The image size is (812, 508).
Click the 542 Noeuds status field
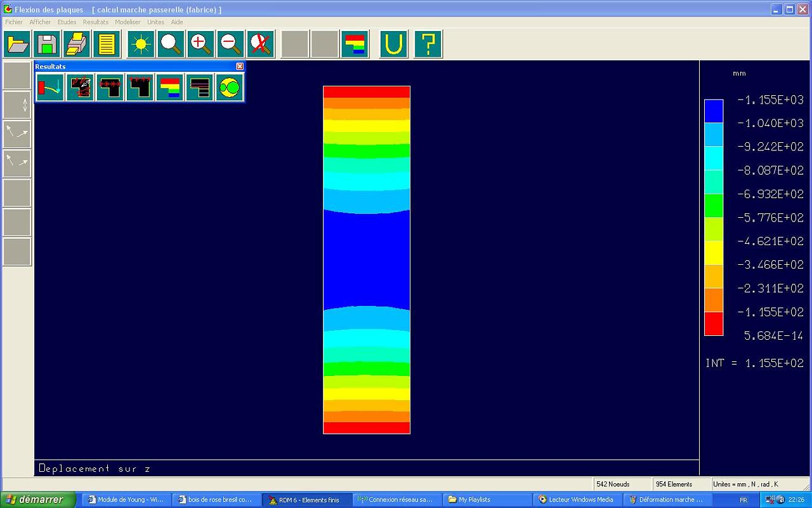622,484
